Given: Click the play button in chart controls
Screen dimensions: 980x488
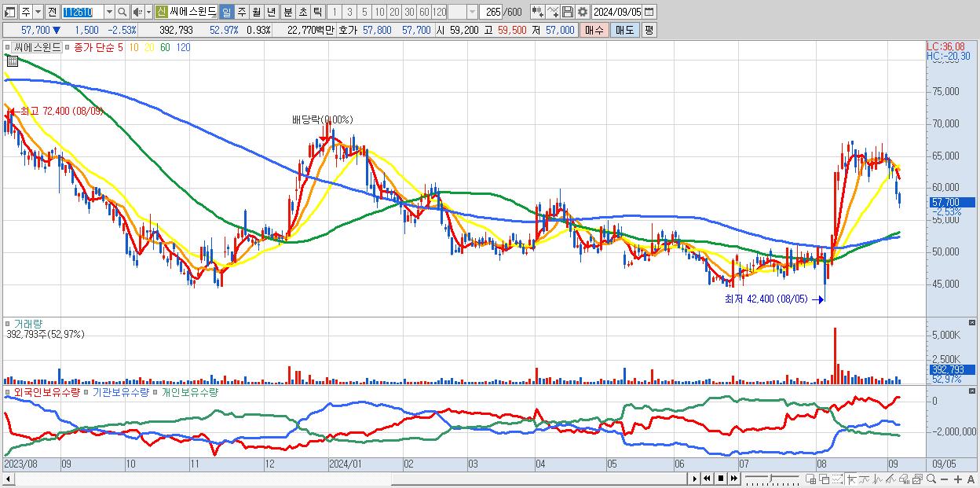Looking at the screenshot, I should click(695, 479).
